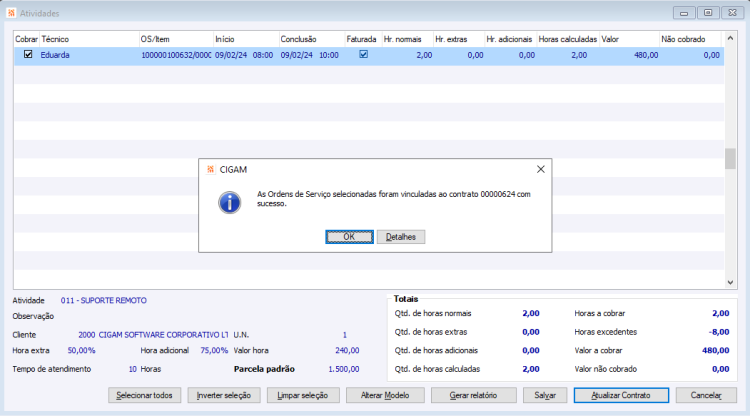Click Alterar Modelo button
The height and width of the screenshot is (416, 750).
click(385, 395)
